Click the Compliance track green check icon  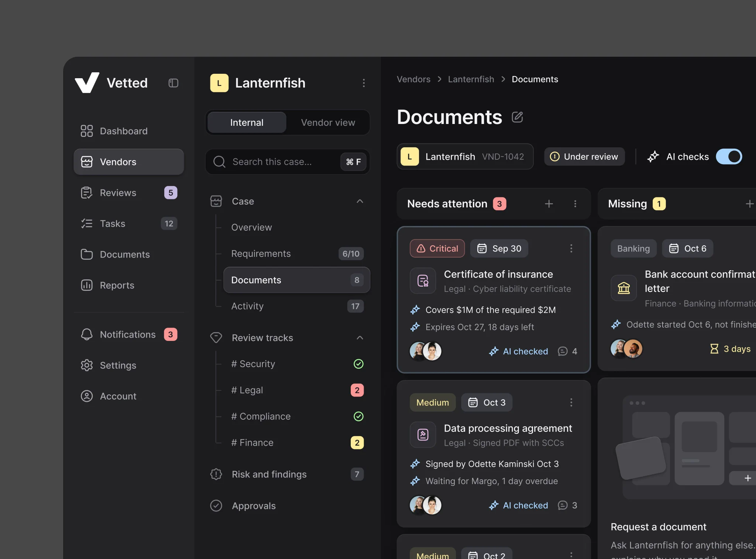tap(358, 416)
